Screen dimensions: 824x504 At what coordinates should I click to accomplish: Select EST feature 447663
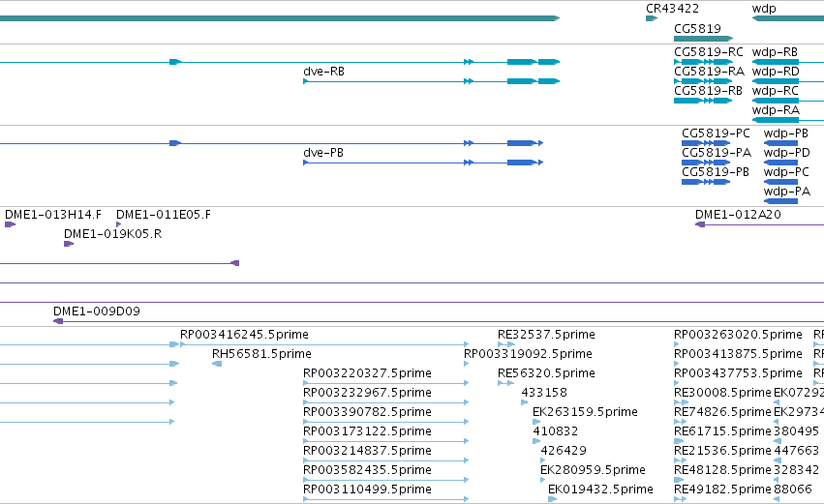[778, 460]
